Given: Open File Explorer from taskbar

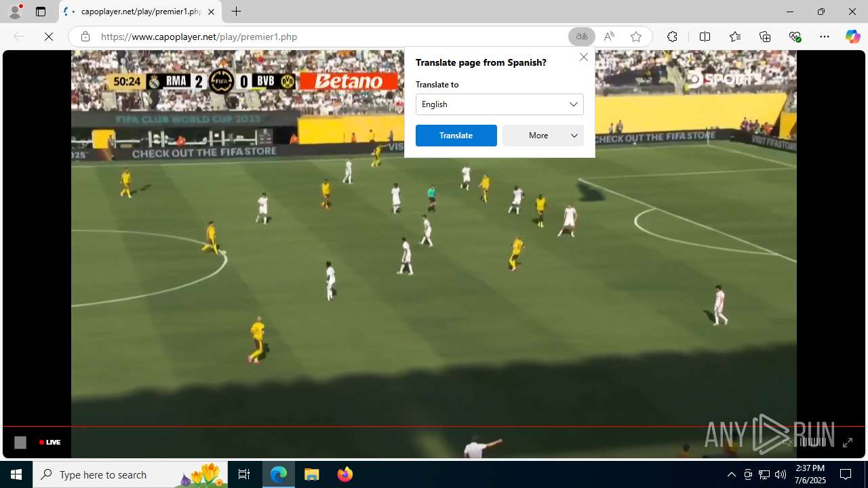Looking at the screenshot, I should pos(312,474).
